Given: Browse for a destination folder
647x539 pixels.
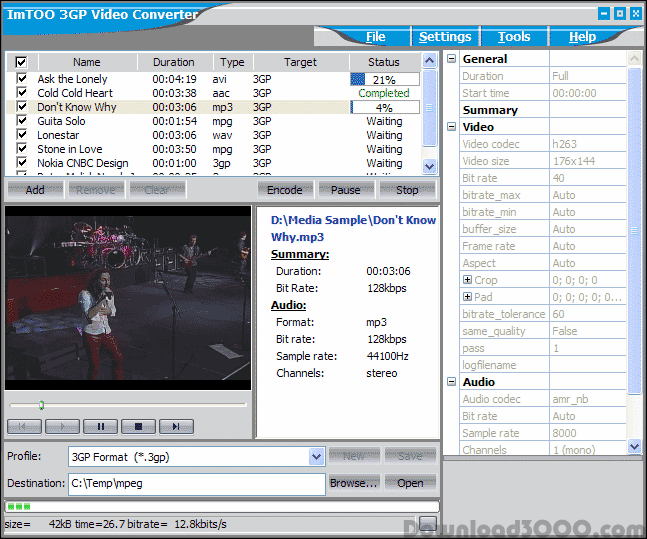Looking at the screenshot, I should tap(354, 483).
